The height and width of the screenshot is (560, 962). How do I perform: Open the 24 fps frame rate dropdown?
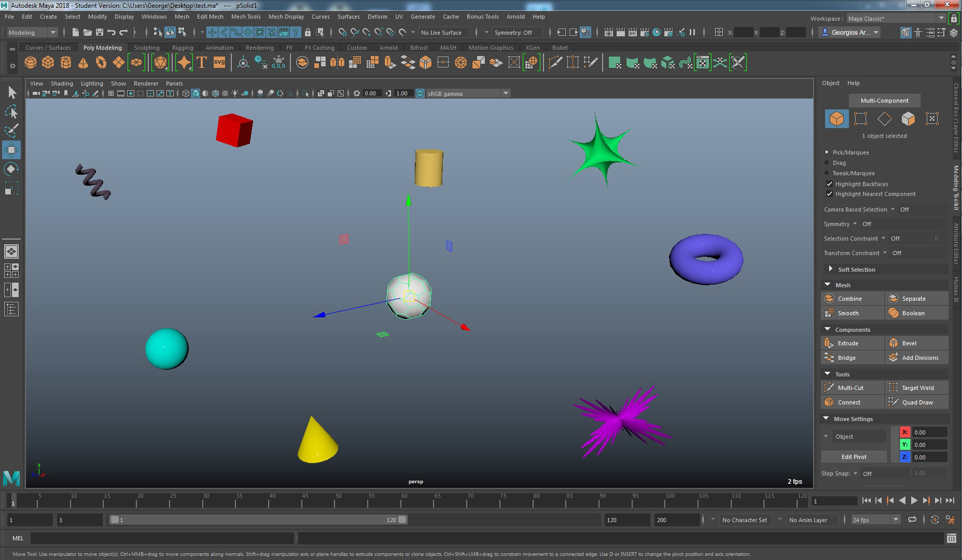point(875,520)
